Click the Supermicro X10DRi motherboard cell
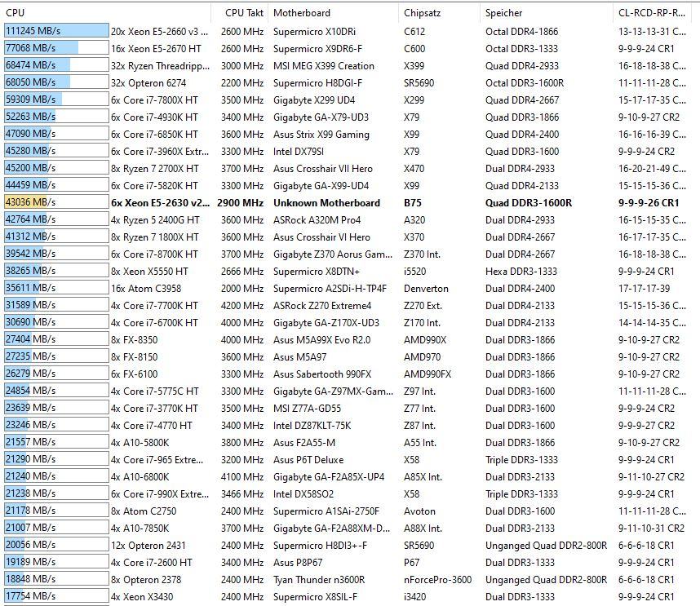The width and height of the screenshot is (700, 606). [314, 32]
